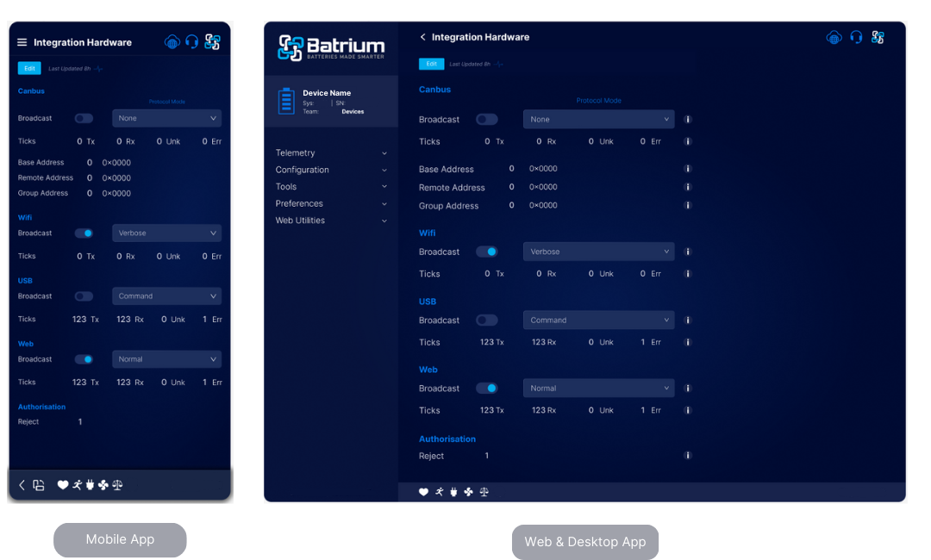Click the Edit button in desktop app
931x560 pixels.
click(x=432, y=64)
